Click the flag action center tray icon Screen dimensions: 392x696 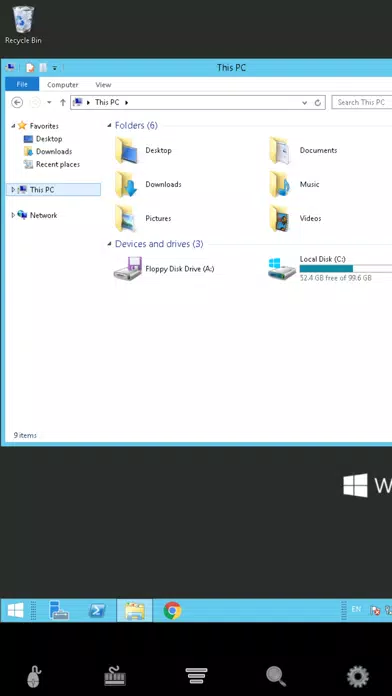[x=375, y=610]
